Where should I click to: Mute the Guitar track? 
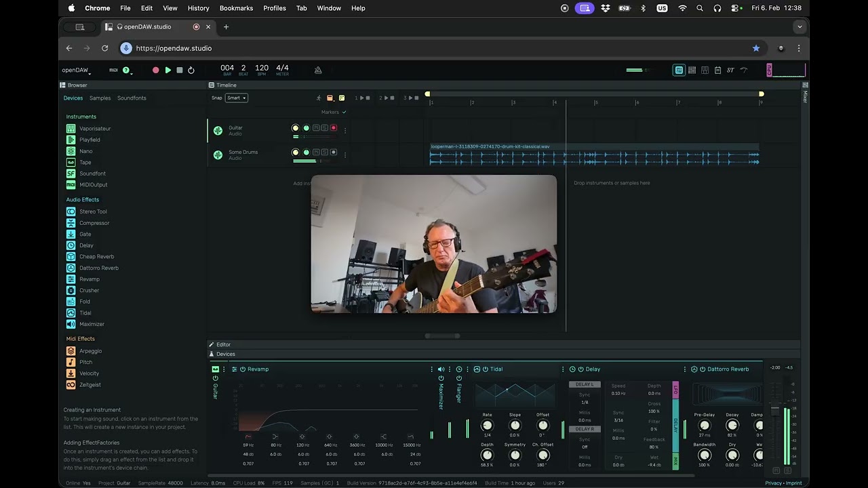315,128
